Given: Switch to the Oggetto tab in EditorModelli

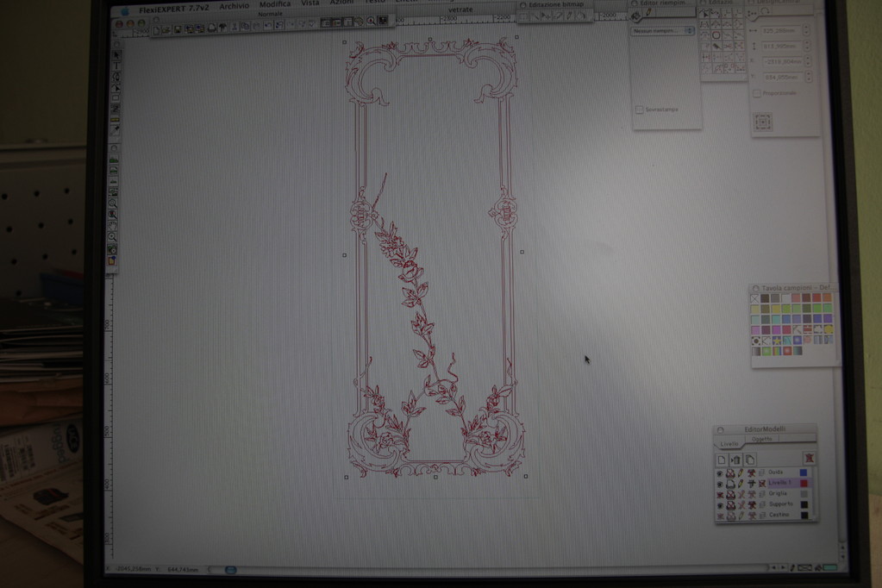Looking at the screenshot, I should pos(761,439).
